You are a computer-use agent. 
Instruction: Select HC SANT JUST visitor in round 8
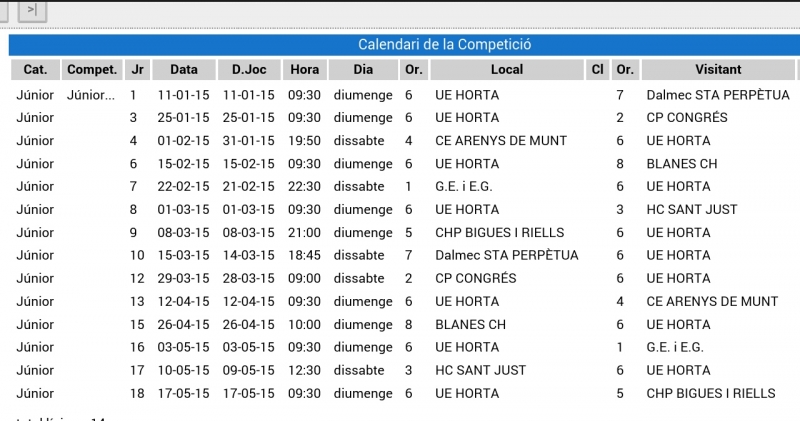click(x=691, y=210)
